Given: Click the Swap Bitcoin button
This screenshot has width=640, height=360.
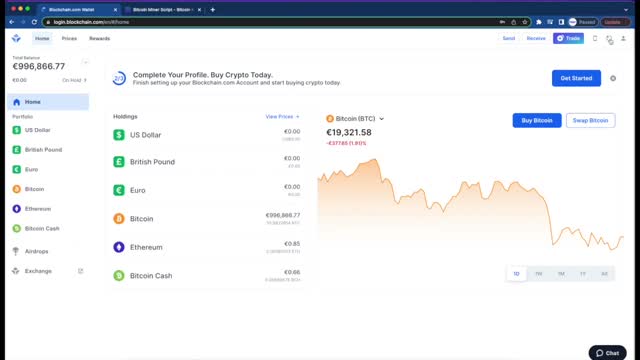Looking at the screenshot, I should click(x=591, y=120).
